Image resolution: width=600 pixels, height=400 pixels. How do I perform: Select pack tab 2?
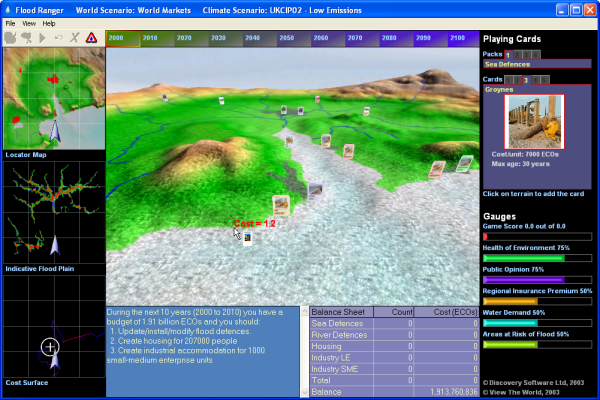click(x=517, y=55)
